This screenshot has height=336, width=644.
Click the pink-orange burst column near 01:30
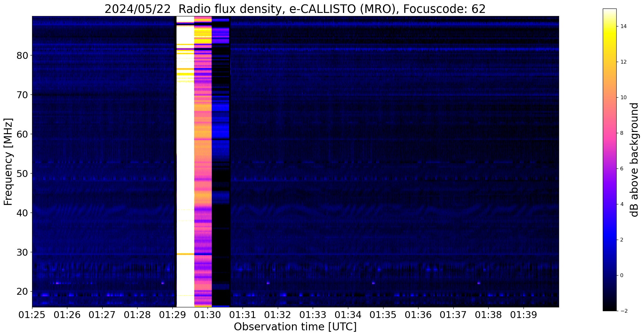203,162
